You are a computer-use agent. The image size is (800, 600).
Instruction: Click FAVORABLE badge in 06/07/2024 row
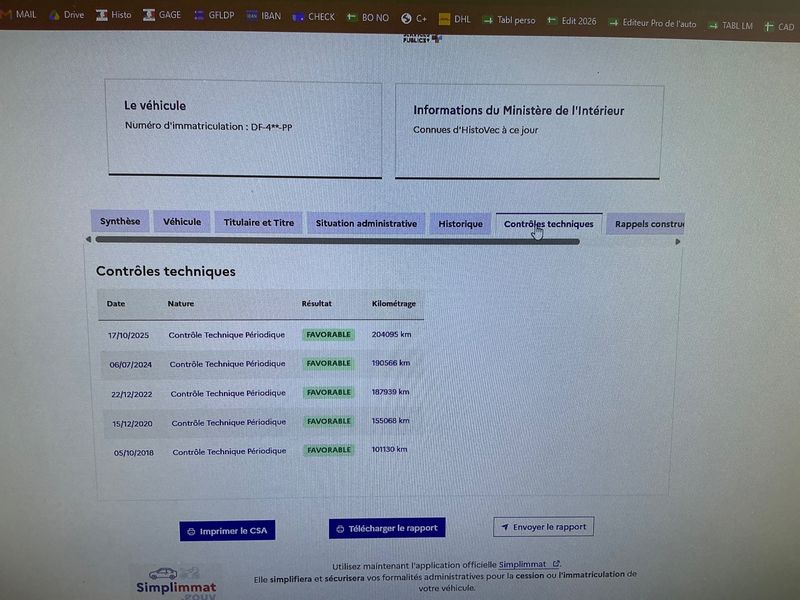pos(328,363)
